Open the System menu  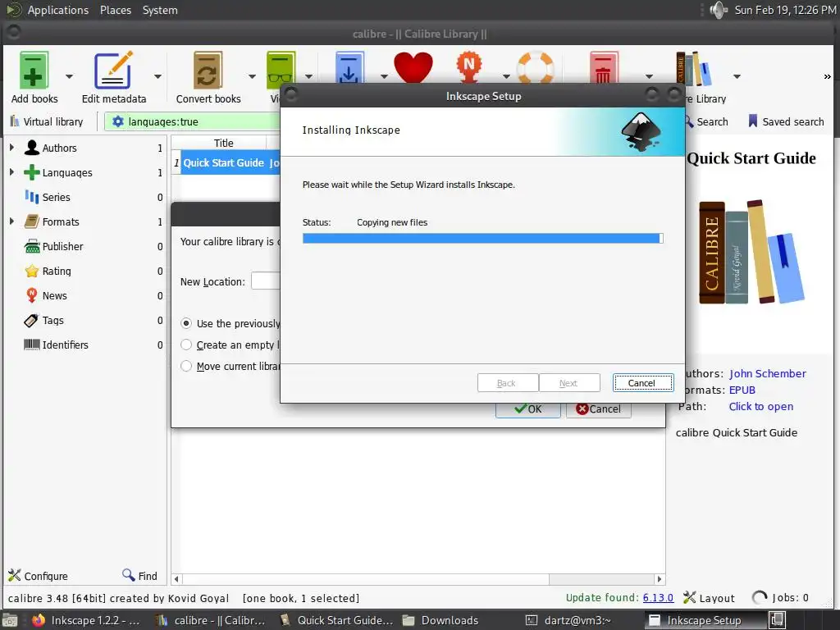point(160,10)
